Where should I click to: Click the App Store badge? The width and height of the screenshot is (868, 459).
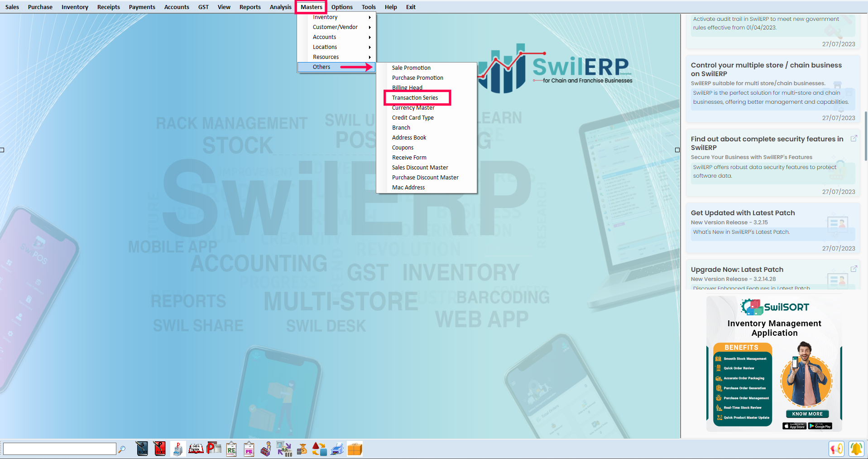coord(794,426)
